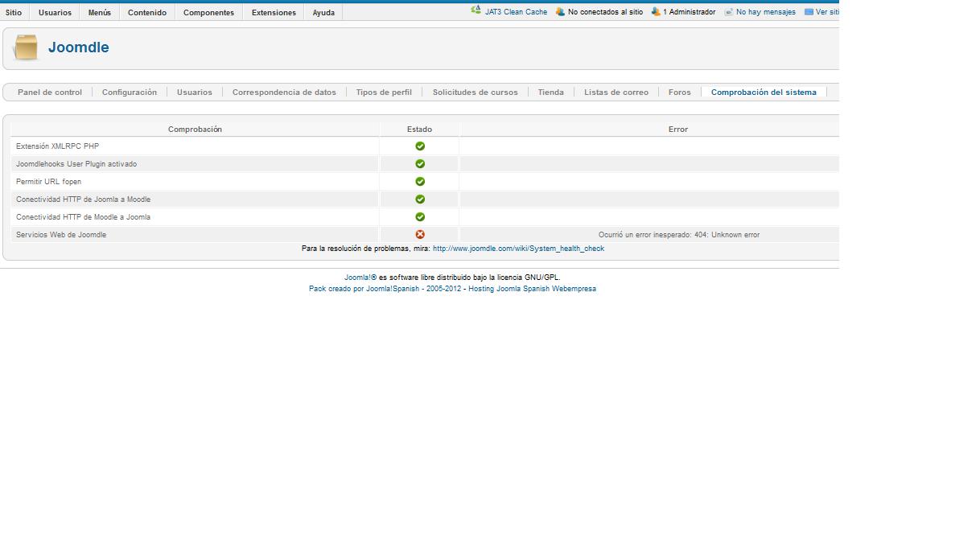Screen dimensions: 980x543
Task: Expand the Contenido dropdown menu
Action: point(147,13)
